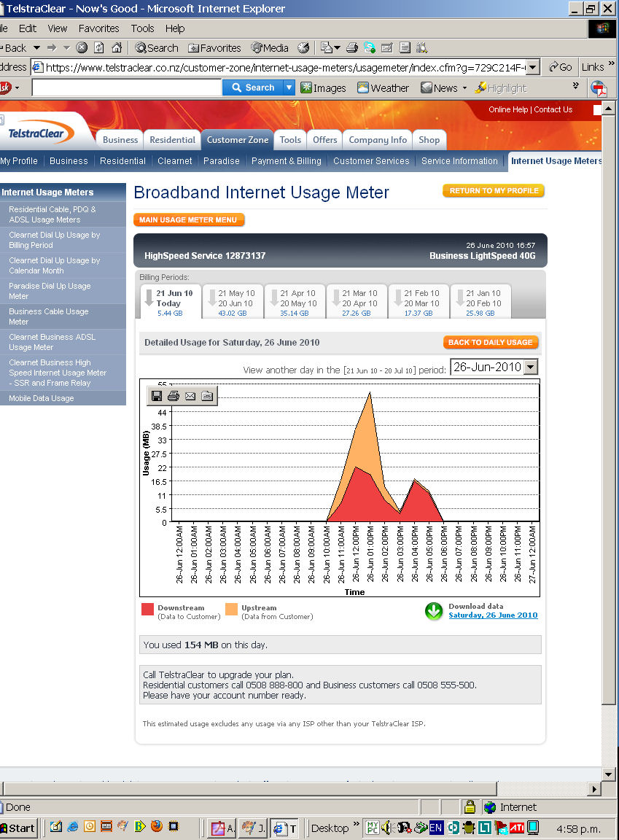Open the Back button history dropdown
The image size is (619, 840).
pos(37,47)
